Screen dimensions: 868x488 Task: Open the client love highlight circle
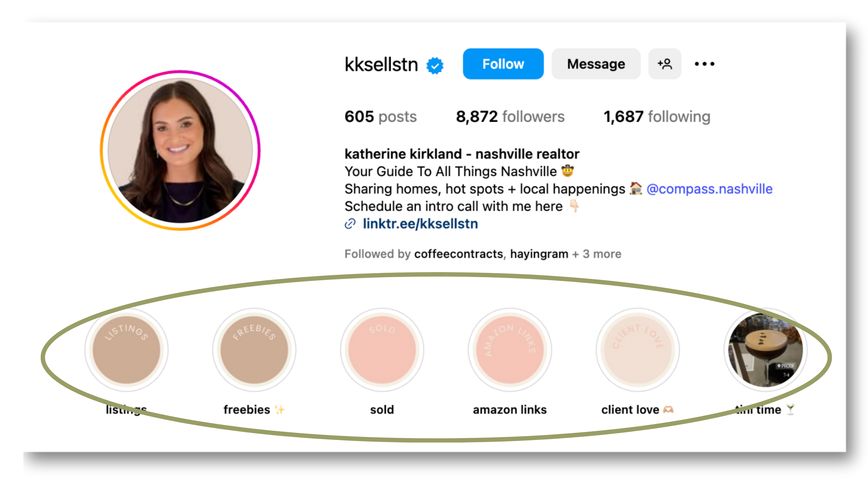pos(638,350)
